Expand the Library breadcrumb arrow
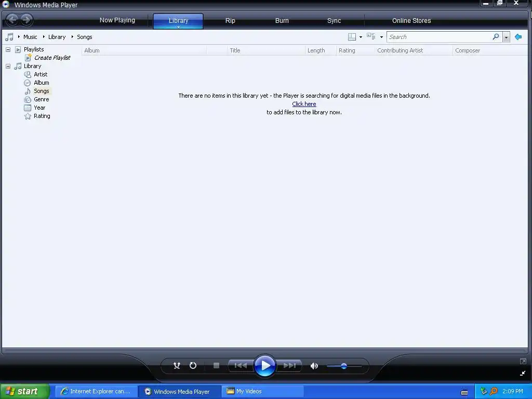Image resolution: width=532 pixels, height=399 pixels. pos(44,37)
